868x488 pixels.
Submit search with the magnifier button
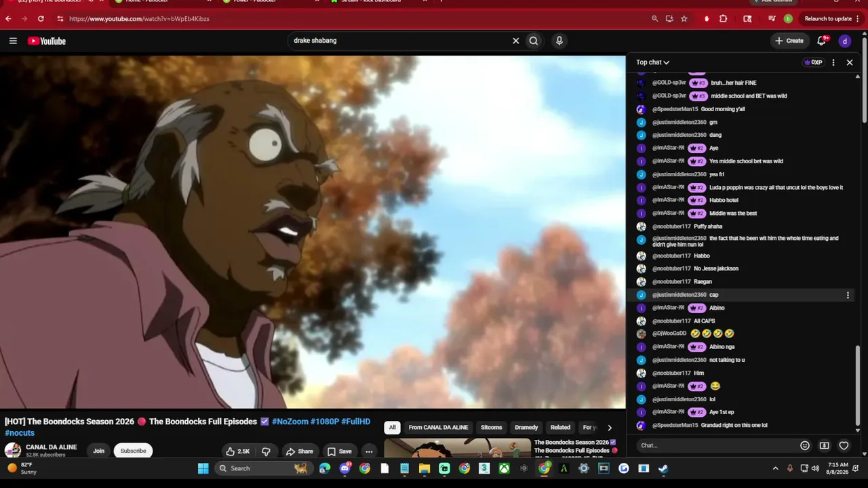coord(534,41)
